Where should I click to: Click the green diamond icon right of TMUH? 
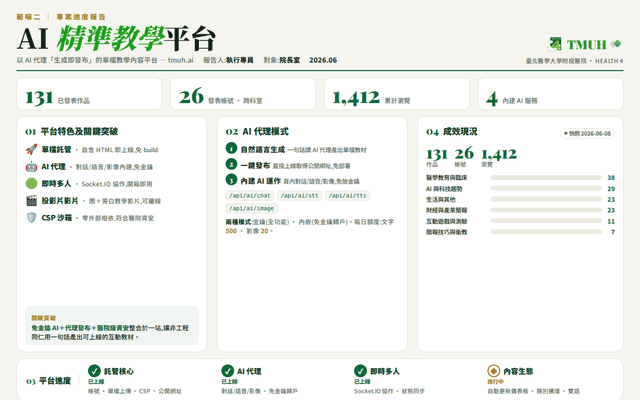tap(616, 43)
